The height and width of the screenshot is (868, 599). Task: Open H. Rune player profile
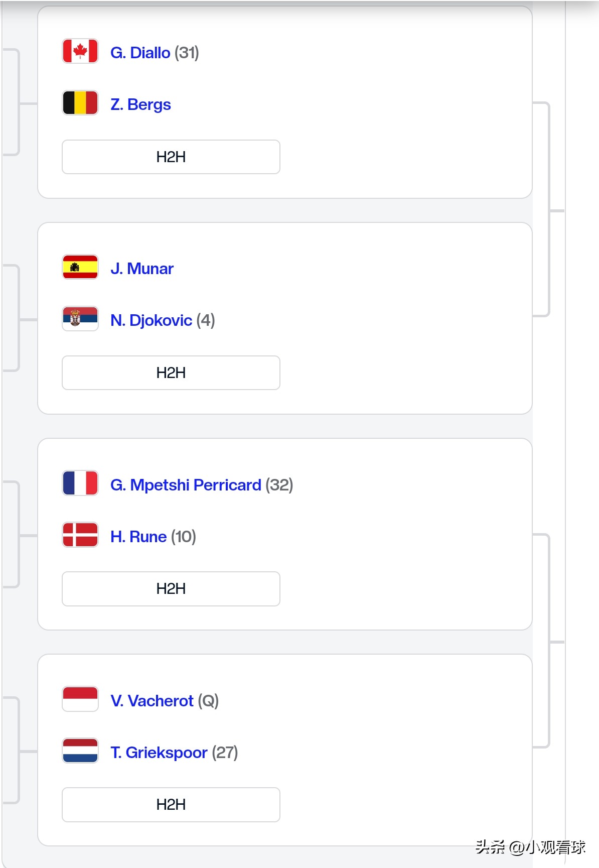pyautogui.click(x=138, y=537)
